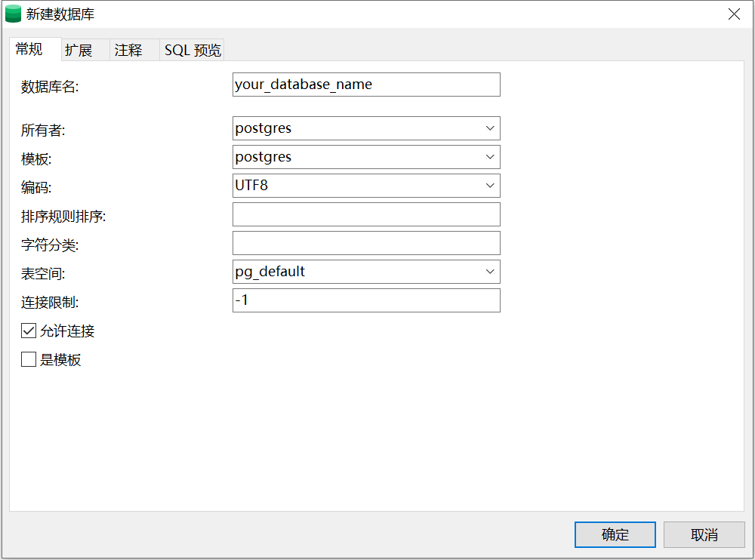The height and width of the screenshot is (560, 755).
Task: Click the 排序规则排序 input field
Action: pyautogui.click(x=366, y=215)
